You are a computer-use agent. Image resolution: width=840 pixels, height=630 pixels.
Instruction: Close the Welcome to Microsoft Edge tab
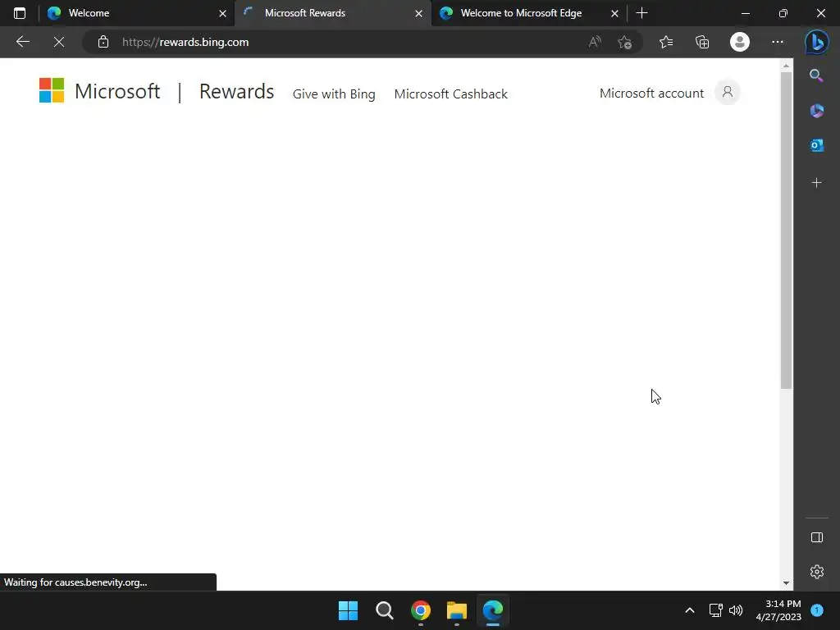click(x=614, y=13)
